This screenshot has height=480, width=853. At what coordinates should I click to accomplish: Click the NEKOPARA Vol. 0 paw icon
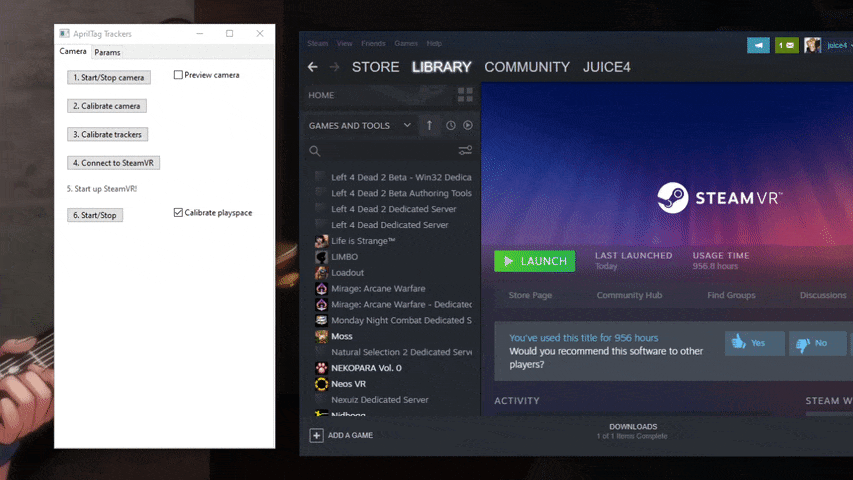[322, 368]
